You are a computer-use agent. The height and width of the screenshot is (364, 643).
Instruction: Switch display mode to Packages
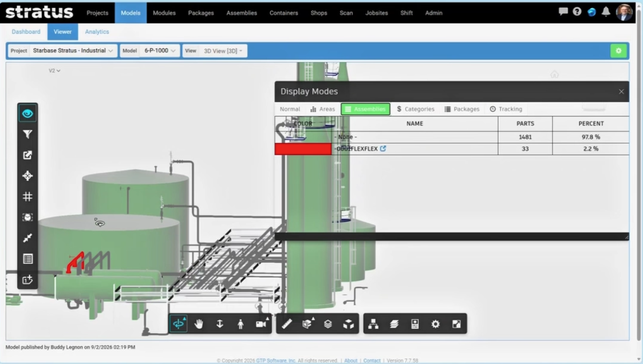click(462, 109)
